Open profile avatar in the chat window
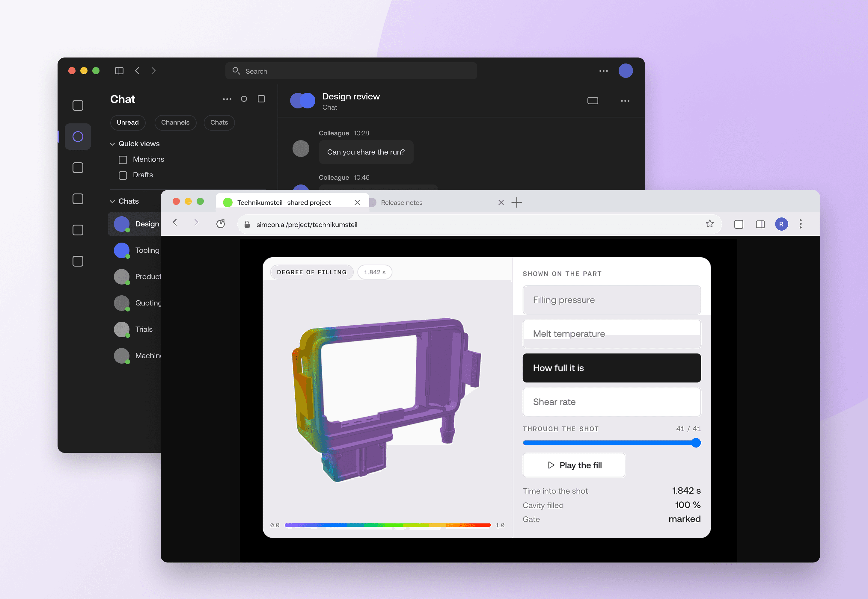Viewport: 868px width, 599px height. click(626, 71)
